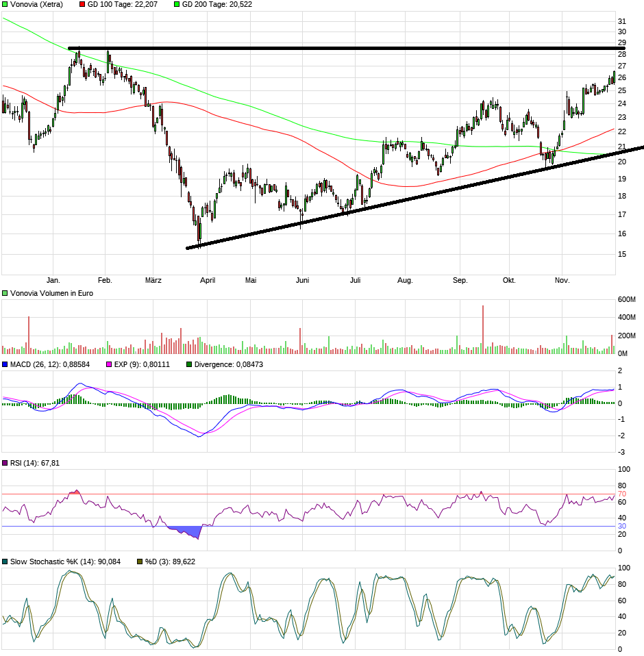
Task: Click the black horizontal resistance line
Action: 347,49
